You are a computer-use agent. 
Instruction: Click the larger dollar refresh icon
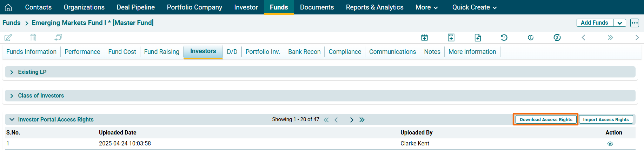click(x=557, y=37)
